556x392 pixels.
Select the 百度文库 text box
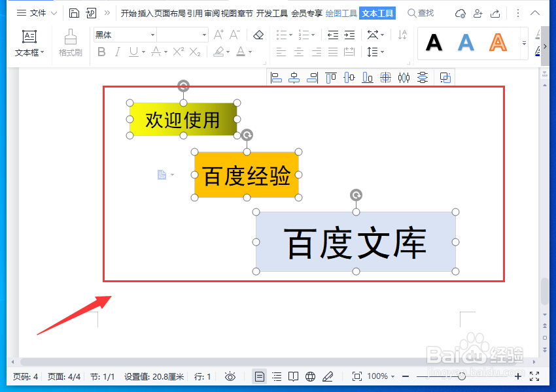[356, 242]
